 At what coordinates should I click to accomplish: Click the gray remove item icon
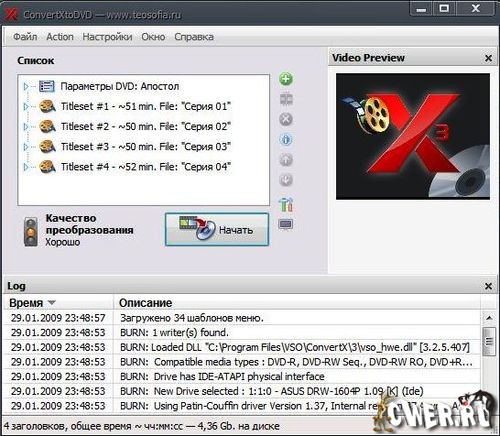pyautogui.click(x=286, y=119)
